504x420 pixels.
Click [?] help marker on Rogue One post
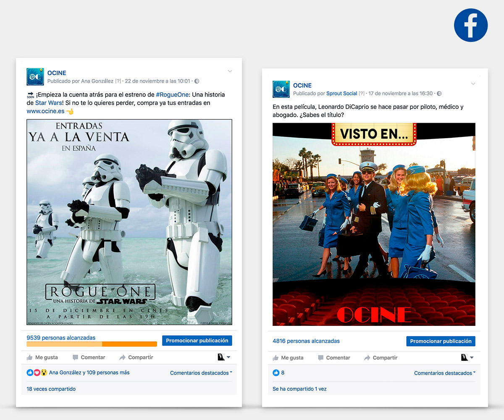click(x=118, y=81)
